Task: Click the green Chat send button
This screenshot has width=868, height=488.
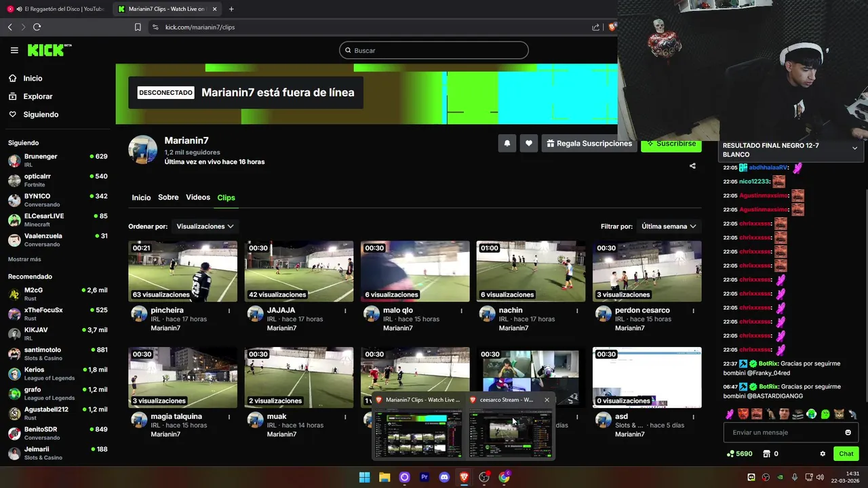Action: point(846,454)
